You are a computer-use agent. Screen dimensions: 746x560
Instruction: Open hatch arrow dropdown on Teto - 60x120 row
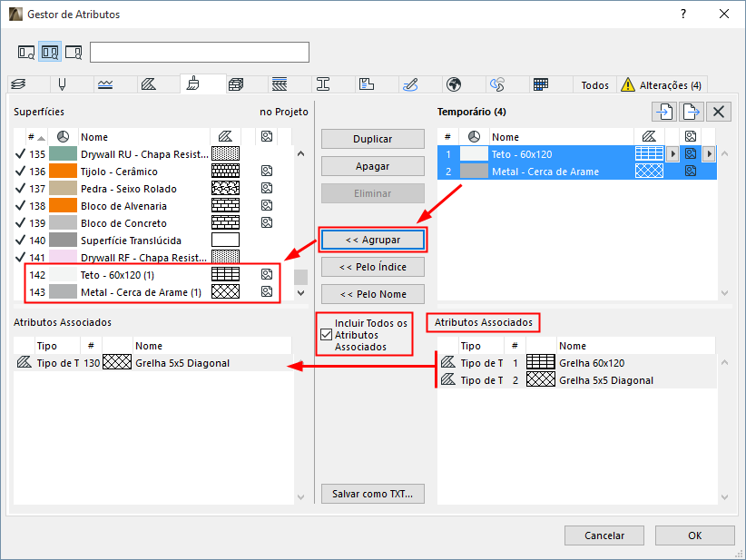[672, 154]
